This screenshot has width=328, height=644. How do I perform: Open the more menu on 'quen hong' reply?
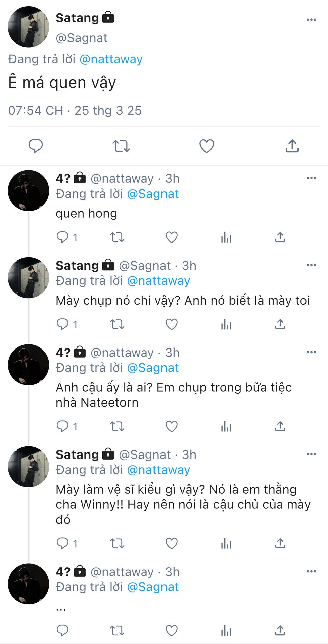tap(311, 178)
